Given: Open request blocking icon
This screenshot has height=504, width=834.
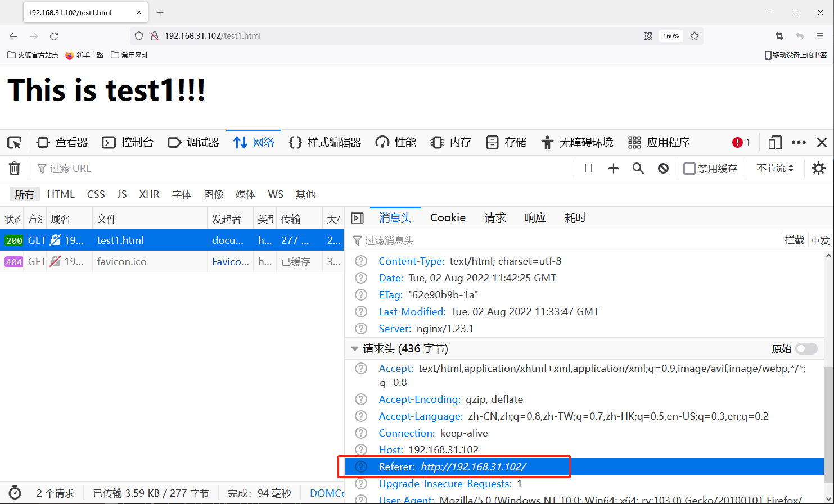Looking at the screenshot, I should [x=663, y=169].
